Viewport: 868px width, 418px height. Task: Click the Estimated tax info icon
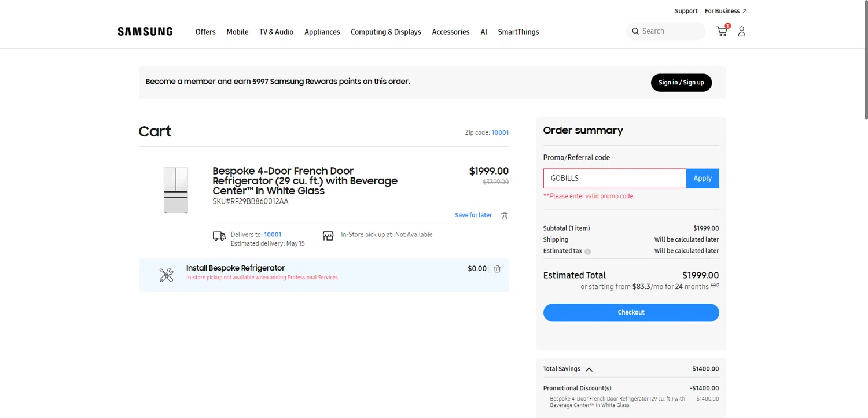(588, 251)
